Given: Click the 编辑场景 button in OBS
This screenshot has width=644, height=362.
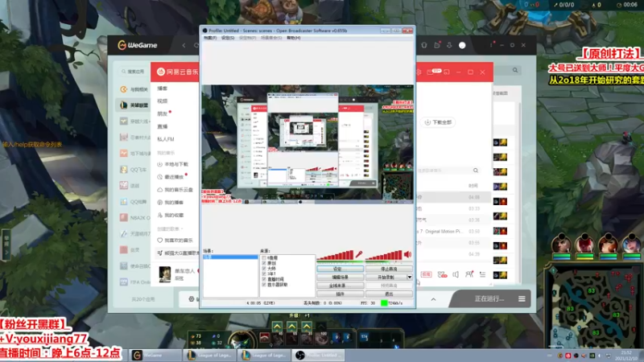Looking at the screenshot, I should pos(340,277).
